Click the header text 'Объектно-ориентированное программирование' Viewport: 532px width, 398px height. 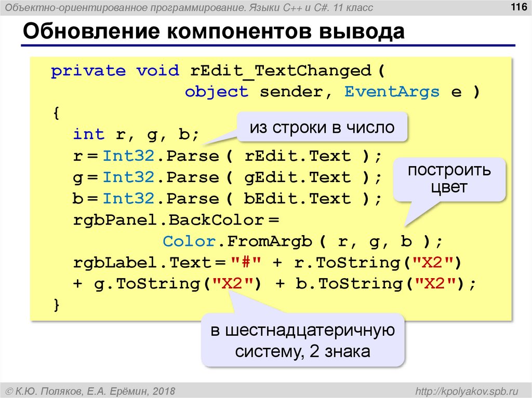pyautogui.click(x=125, y=7)
